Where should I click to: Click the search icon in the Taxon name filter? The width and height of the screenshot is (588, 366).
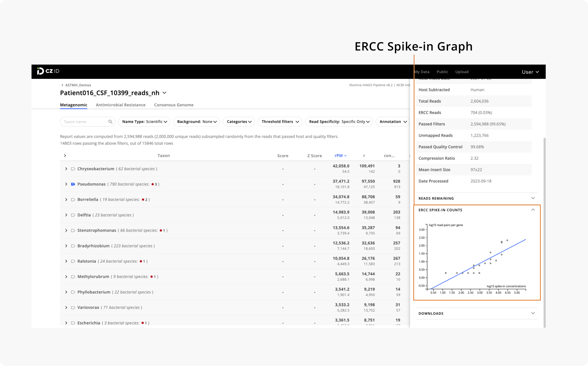(x=110, y=122)
